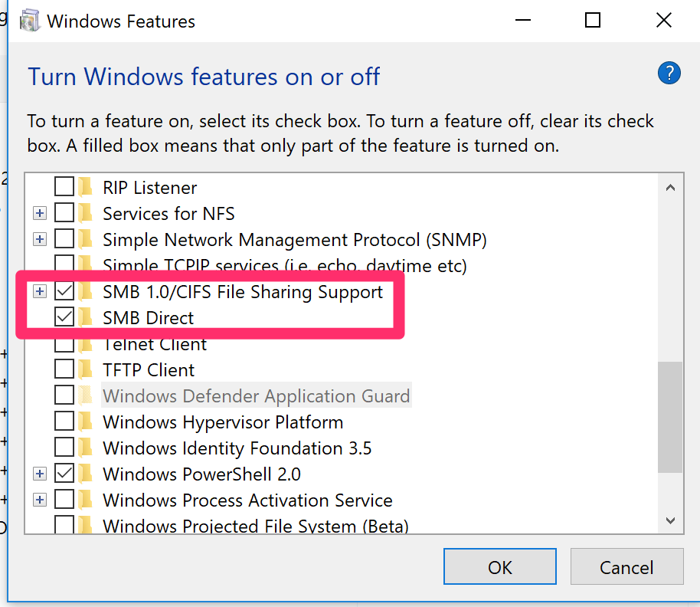This screenshot has width=700, height=607.
Task: Select the Windows Projected File System (Beta) item
Action: [255, 526]
